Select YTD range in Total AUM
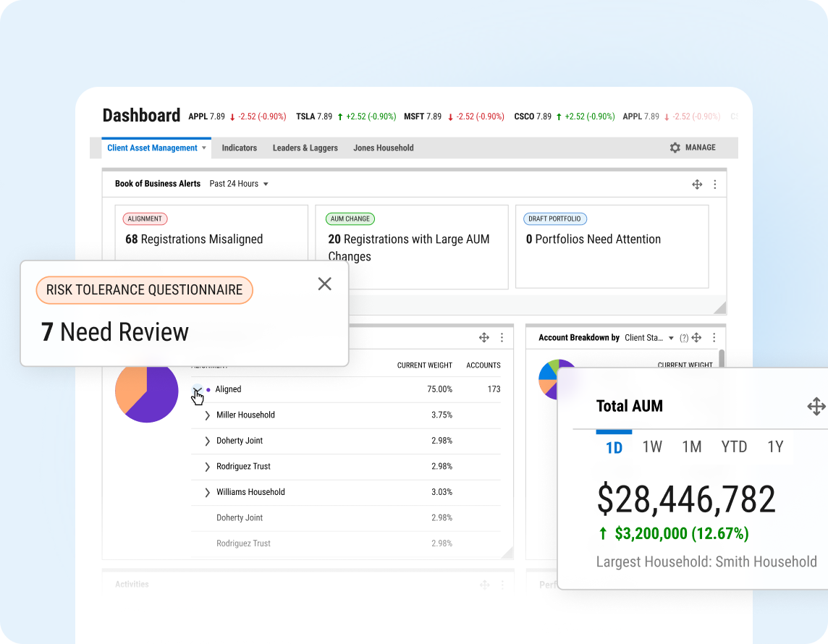Screen dimensions: 828x644 pos(734,447)
